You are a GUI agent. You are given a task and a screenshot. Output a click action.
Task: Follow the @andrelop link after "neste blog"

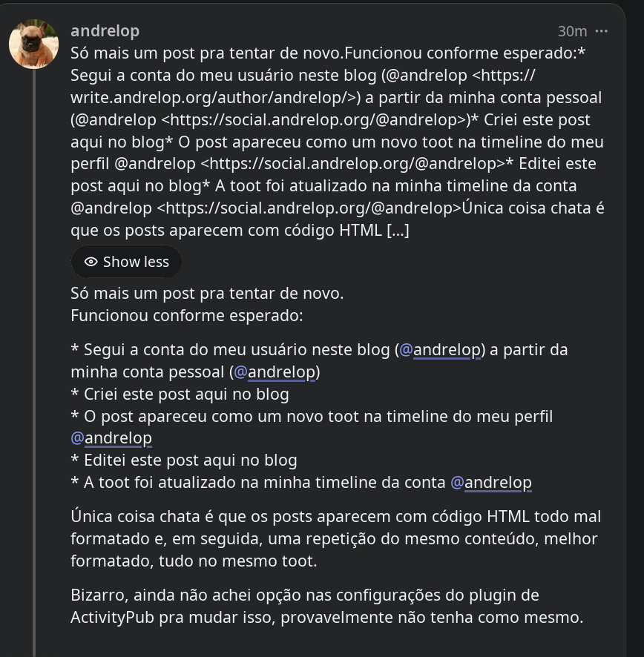click(440, 349)
